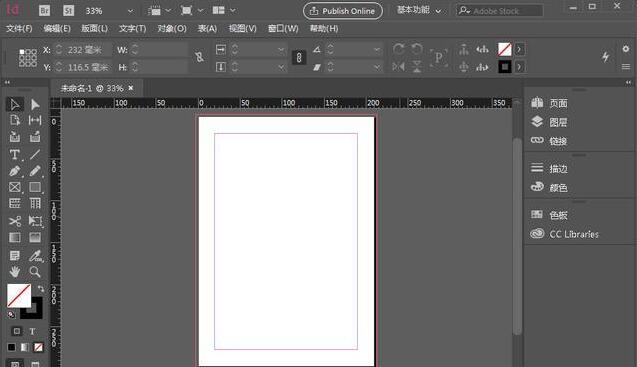Select the Page tool
This screenshot has width=637, height=367.
click(15, 120)
